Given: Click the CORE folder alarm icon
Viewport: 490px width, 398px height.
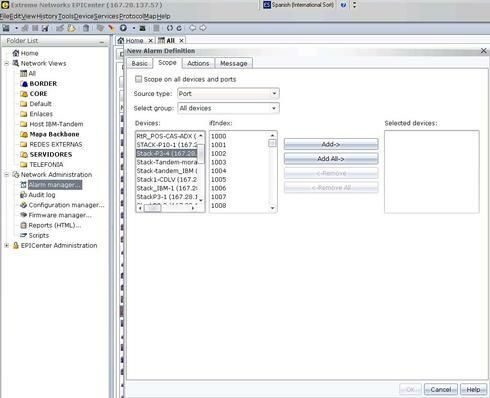Looking at the screenshot, I should pos(24,94).
